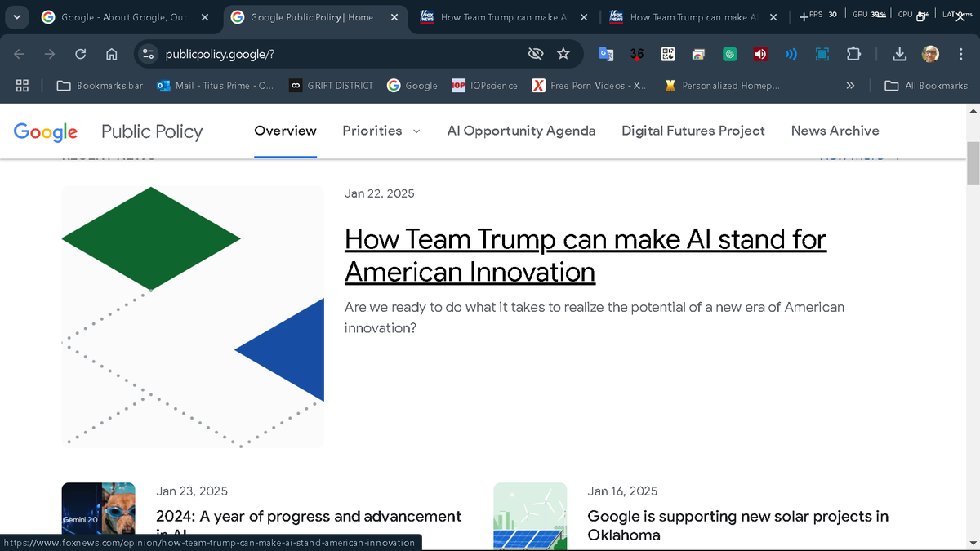Open the Extensions puzzle menu
The image size is (980, 551).
[x=853, y=54]
